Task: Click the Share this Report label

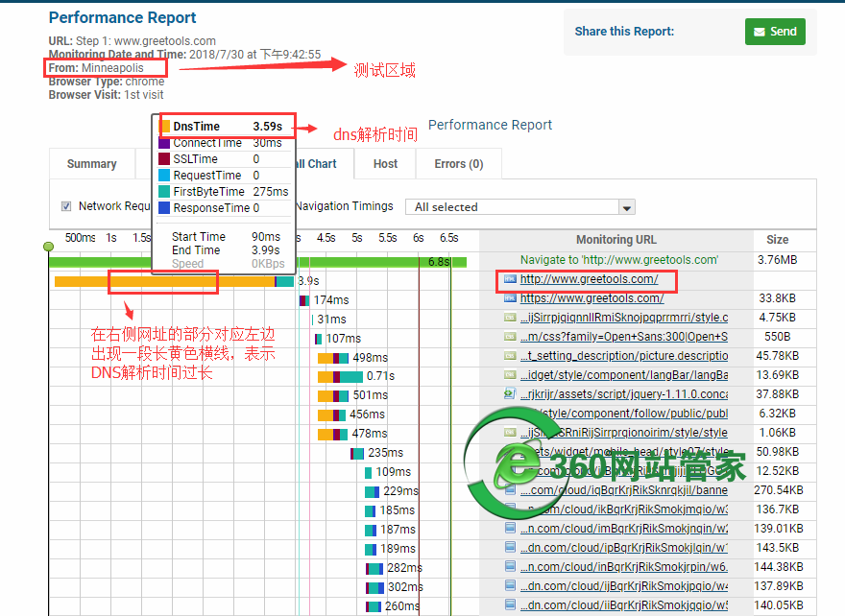Action: [x=624, y=32]
